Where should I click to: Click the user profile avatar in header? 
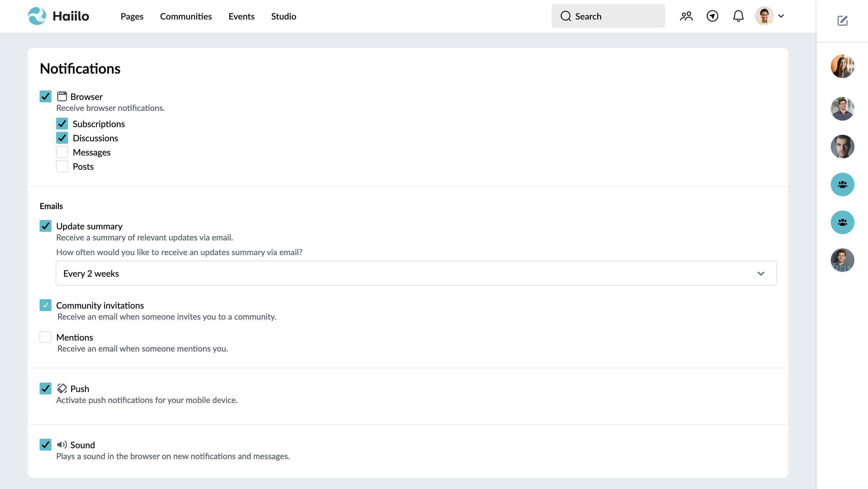[x=764, y=16]
